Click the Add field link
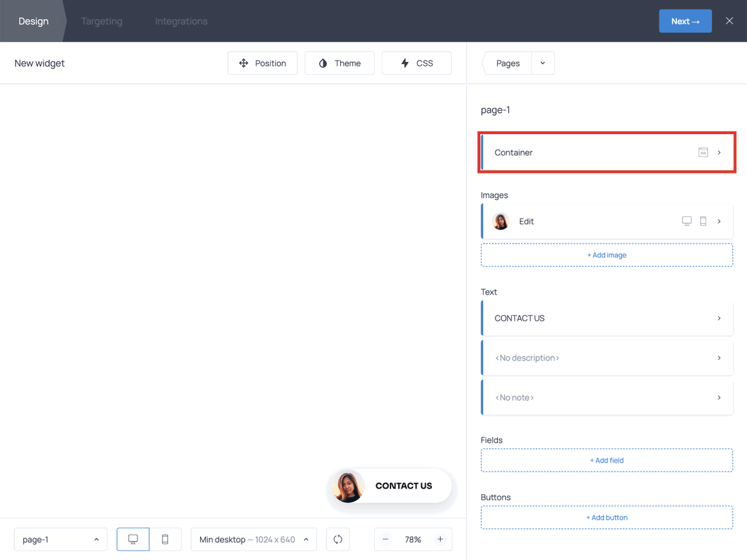747x560 pixels. 606,460
